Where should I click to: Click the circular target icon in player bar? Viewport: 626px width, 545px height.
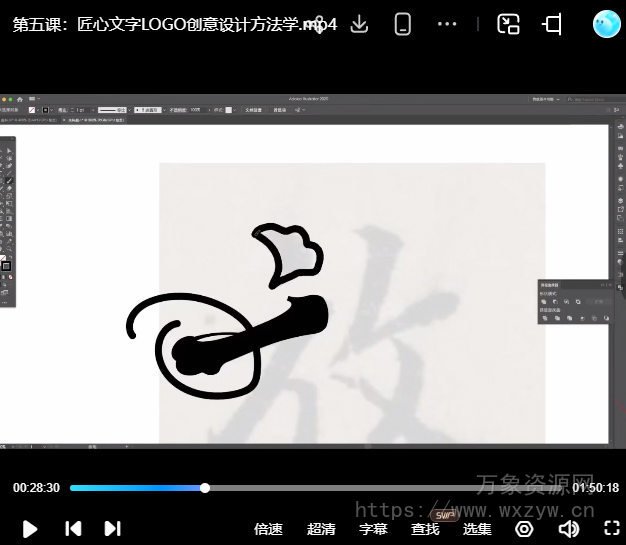click(x=524, y=528)
